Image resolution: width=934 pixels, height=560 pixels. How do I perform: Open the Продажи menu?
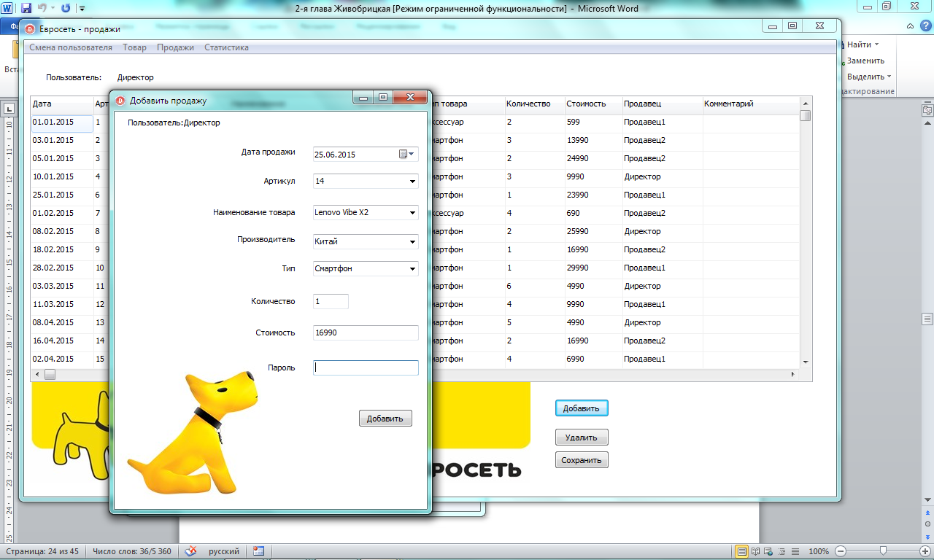tap(176, 47)
